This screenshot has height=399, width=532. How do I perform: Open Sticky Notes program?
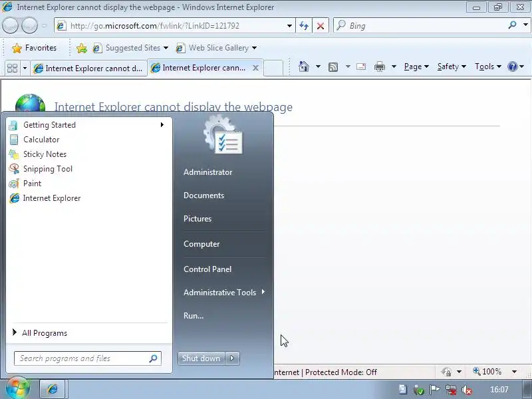coord(88,154)
